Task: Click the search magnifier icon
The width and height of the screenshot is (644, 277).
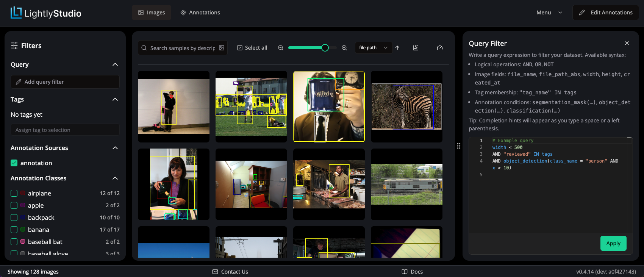Action: [144, 48]
